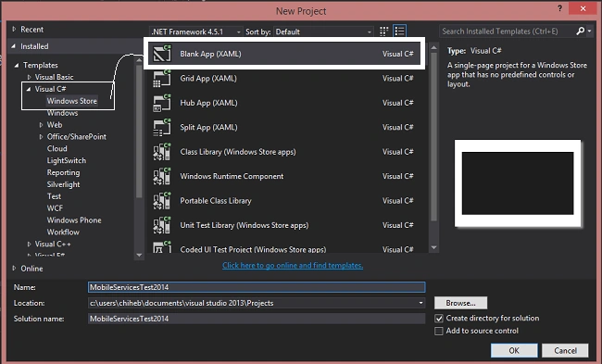Select the Grid App (XAML) row text
602x364 pixels.
[208, 79]
